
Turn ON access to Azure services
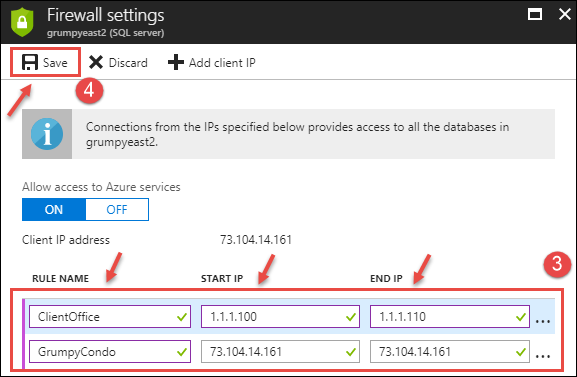(x=54, y=209)
